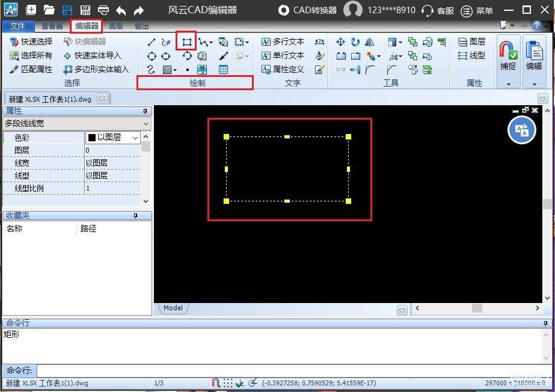Image resolution: width=555 pixels, height=392 pixels.
Task: Toggle ortho mode icon in status bar
Action: click(x=240, y=383)
